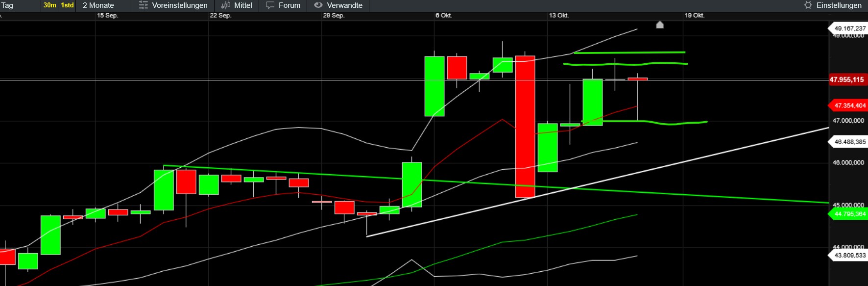Screen dimensions: 868x286
Task: Click the 45.000,000 axis value
Action: [x=848, y=205]
